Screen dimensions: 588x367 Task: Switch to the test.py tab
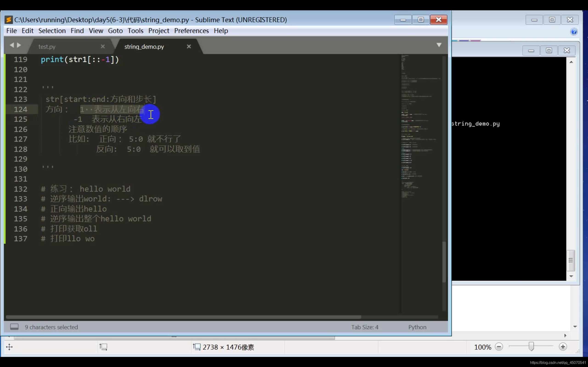point(47,47)
